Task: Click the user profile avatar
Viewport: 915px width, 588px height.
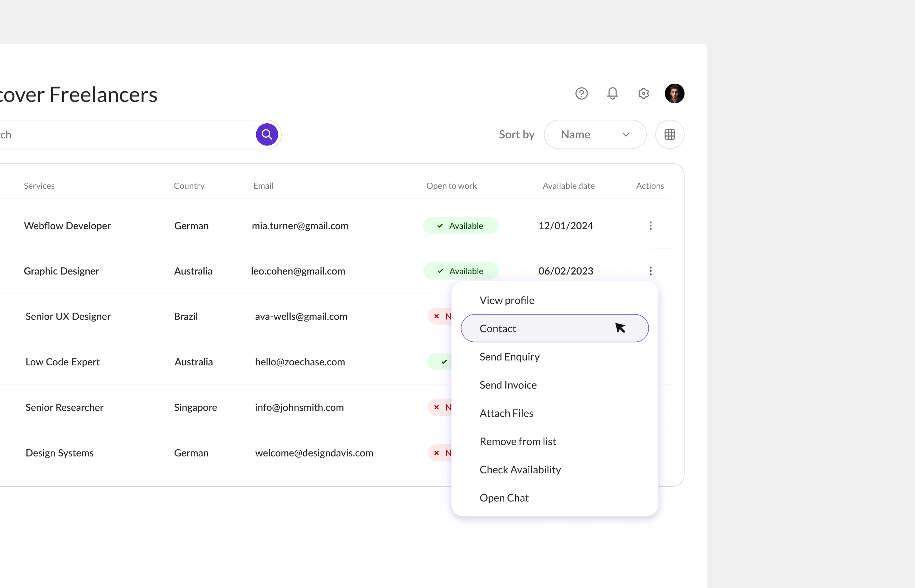Action: (674, 94)
